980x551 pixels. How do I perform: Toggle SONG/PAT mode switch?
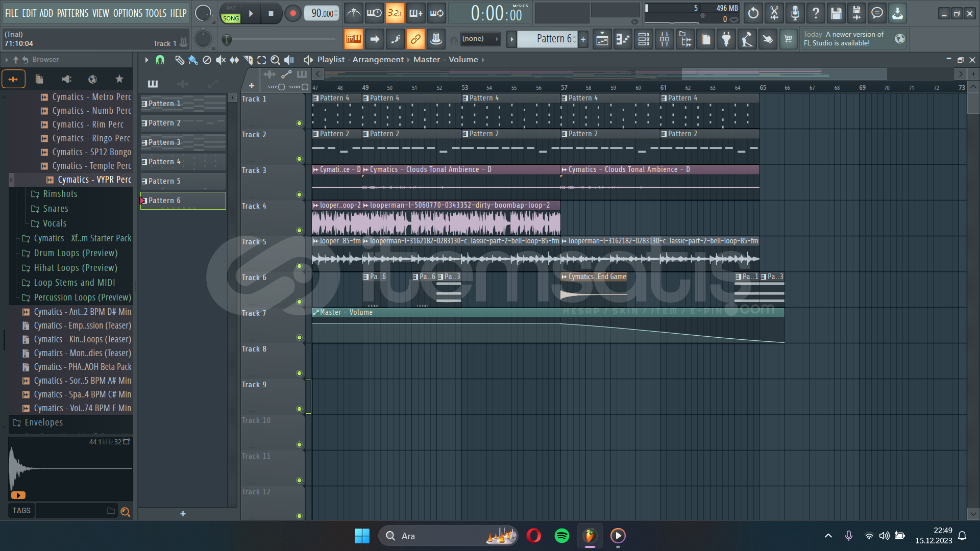231,13
